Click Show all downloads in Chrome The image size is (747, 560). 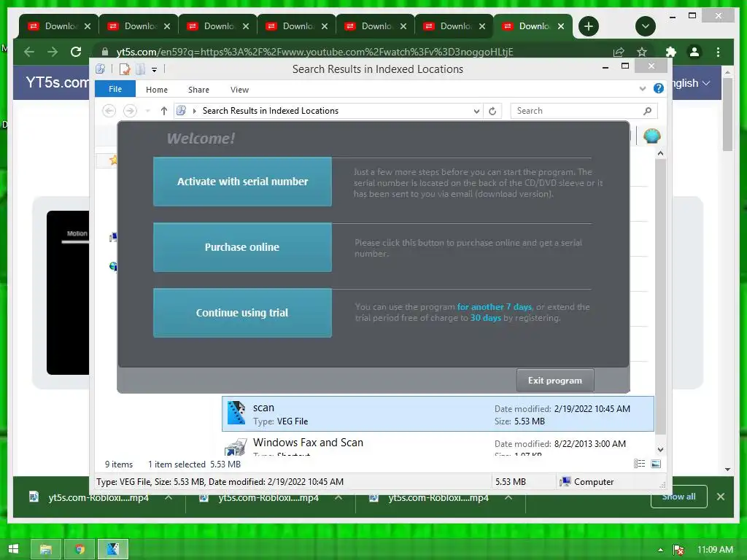tap(679, 497)
